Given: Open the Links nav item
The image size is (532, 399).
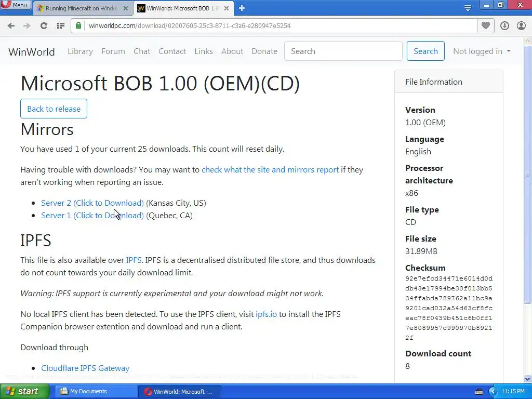Looking at the screenshot, I should (x=204, y=51).
